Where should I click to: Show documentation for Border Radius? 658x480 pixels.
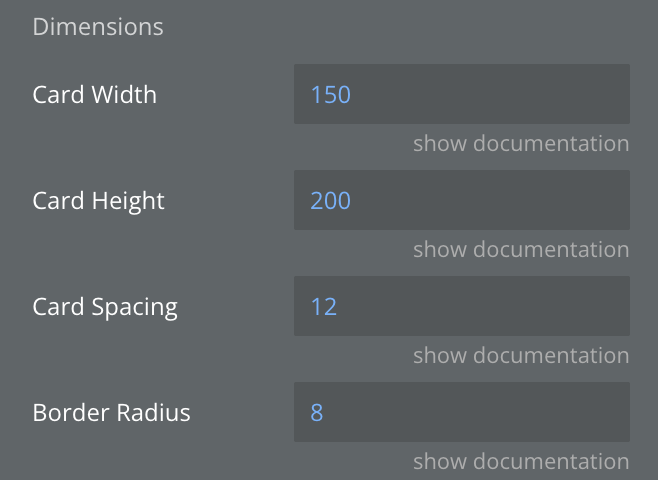point(521,462)
